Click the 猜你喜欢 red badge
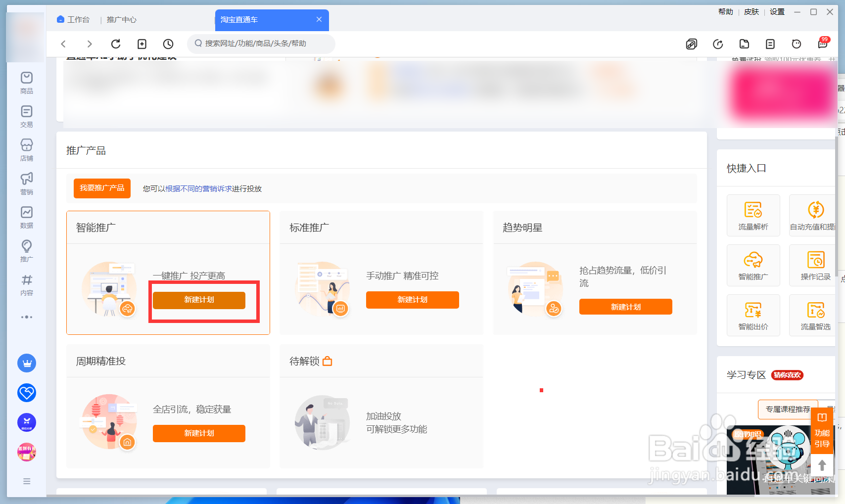845x504 pixels. tap(787, 375)
